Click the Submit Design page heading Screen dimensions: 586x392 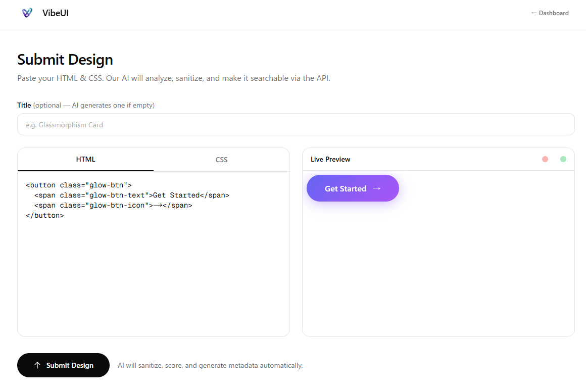[65, 60]
